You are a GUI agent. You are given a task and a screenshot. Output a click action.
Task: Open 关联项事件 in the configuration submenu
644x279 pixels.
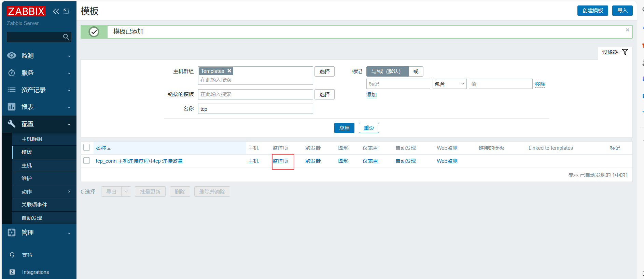coord(44,204)
